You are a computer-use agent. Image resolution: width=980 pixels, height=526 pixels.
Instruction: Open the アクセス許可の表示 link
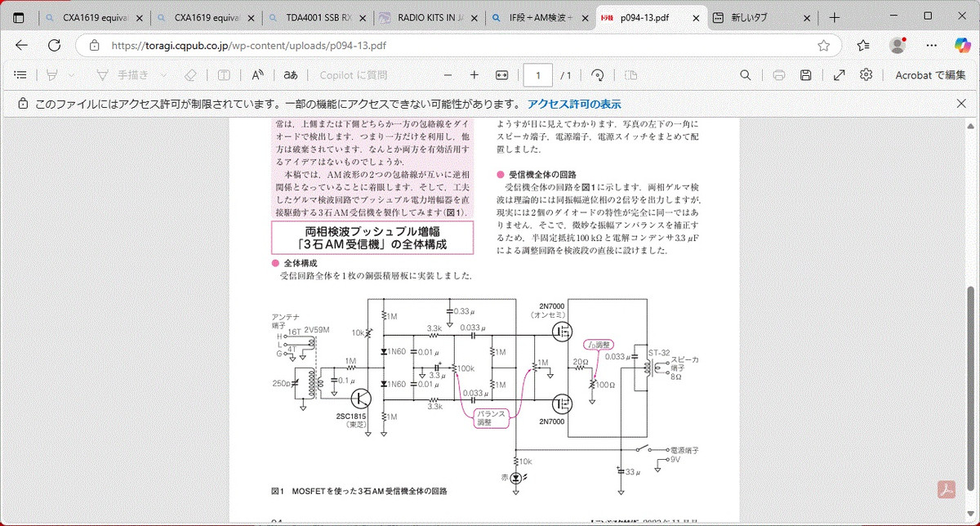coord(573,104)
